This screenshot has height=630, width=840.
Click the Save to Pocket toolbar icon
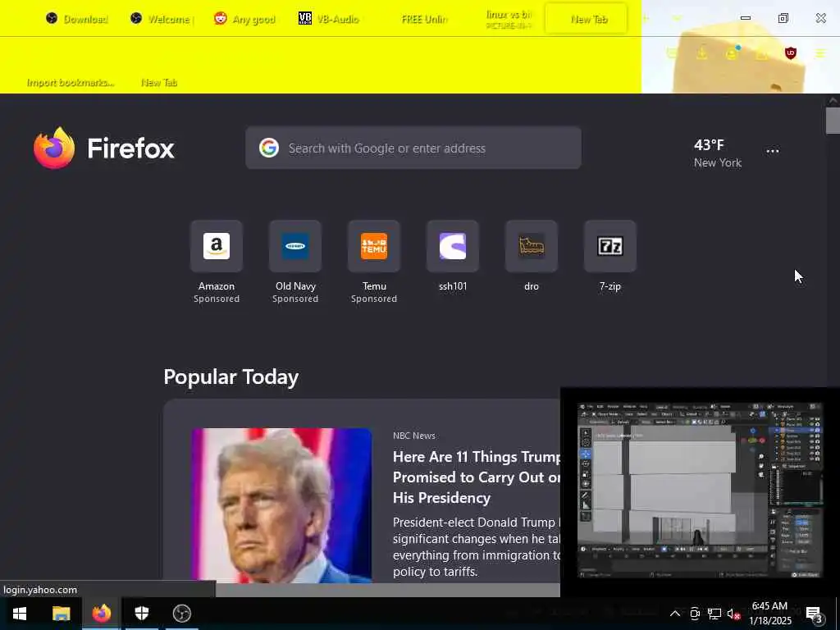672,53
